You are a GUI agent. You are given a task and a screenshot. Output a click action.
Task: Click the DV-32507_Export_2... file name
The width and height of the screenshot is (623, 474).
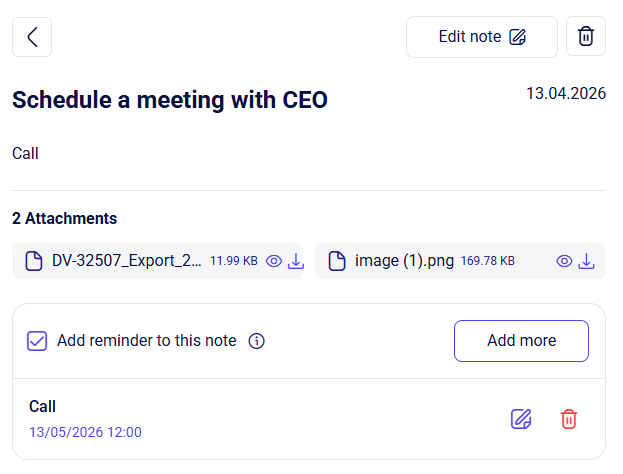(x=127, y=261)
